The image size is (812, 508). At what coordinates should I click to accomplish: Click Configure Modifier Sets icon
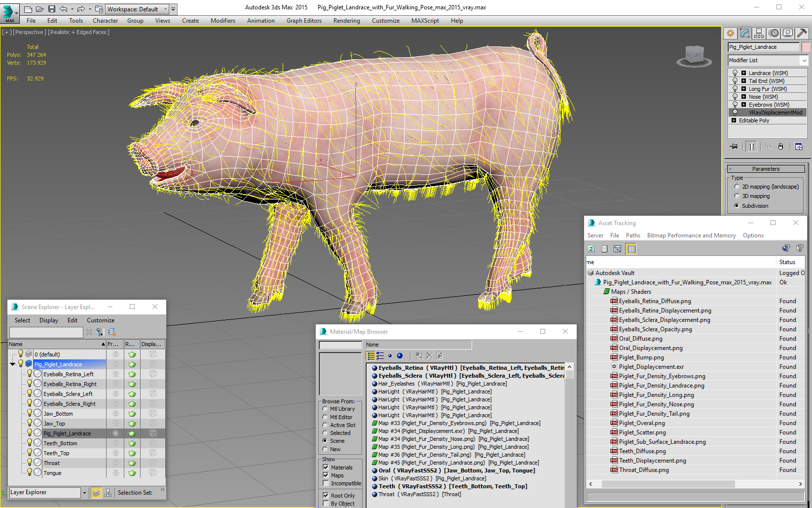point(799,146)
